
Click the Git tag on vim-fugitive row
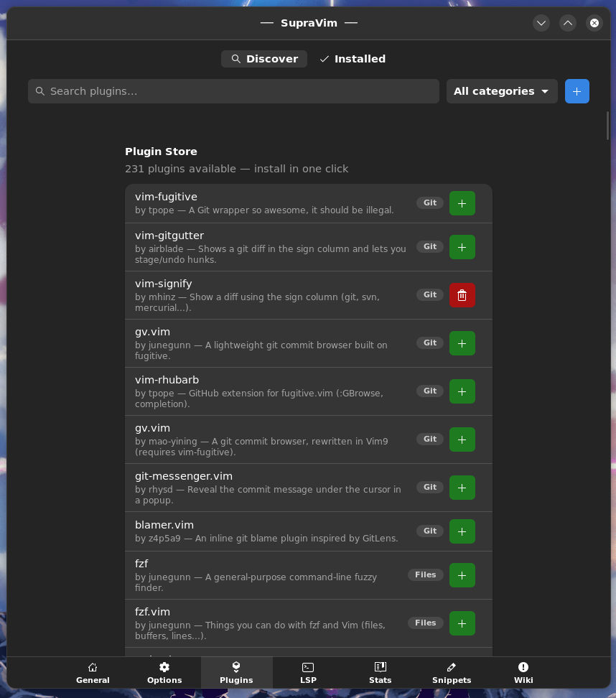click(x=429, y=203)
